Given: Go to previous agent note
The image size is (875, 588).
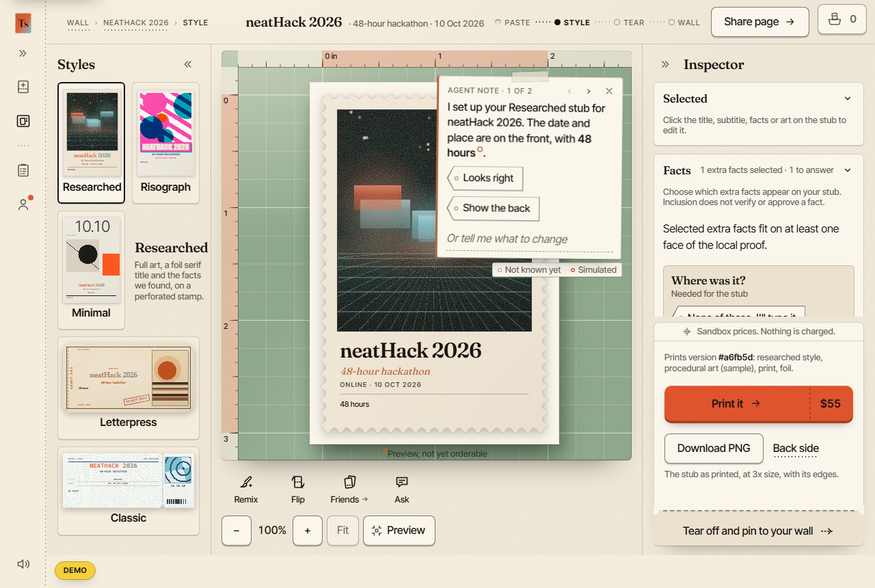Looking at the screenshot, I should click(569, 91).
